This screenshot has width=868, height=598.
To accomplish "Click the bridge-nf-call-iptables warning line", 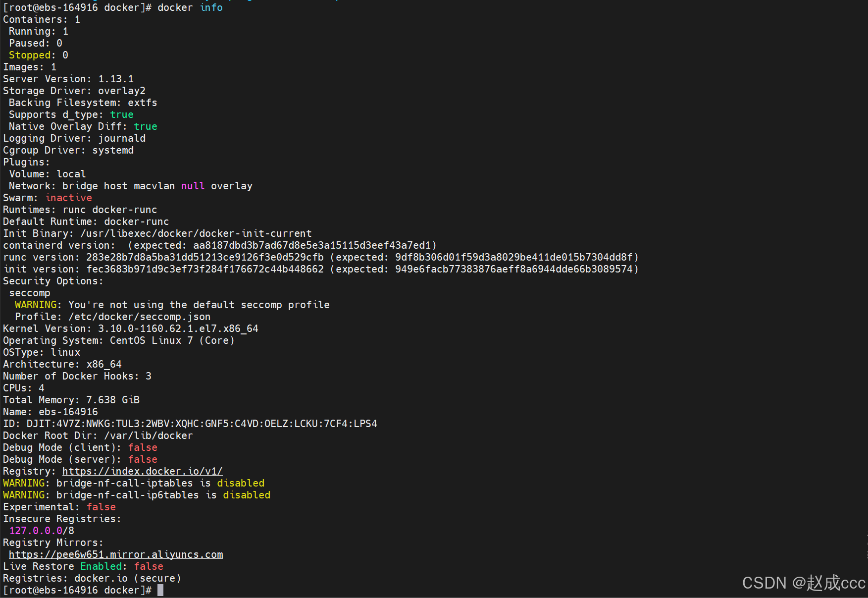I will 134,483.
